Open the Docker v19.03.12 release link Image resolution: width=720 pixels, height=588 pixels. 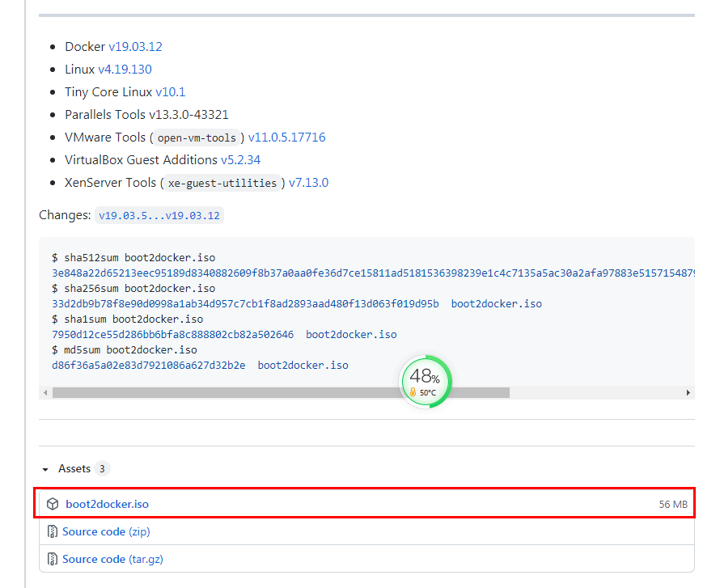(x=135, y=46)
